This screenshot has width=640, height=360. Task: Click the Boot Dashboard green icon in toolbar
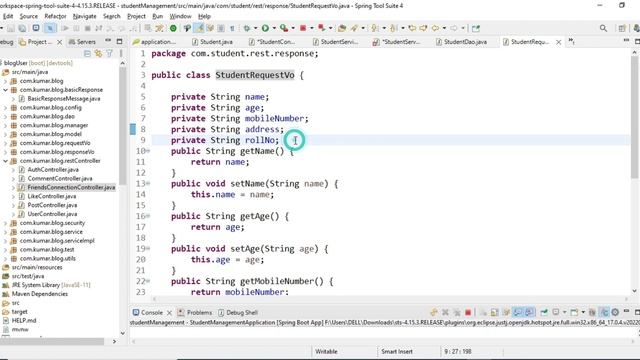pyautogui.click(x=173, y=28)
